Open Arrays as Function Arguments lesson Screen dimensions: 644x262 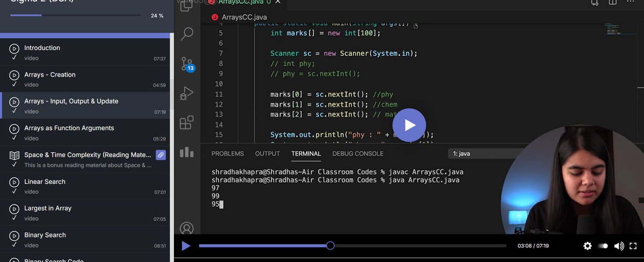click(x=85, y=132)
